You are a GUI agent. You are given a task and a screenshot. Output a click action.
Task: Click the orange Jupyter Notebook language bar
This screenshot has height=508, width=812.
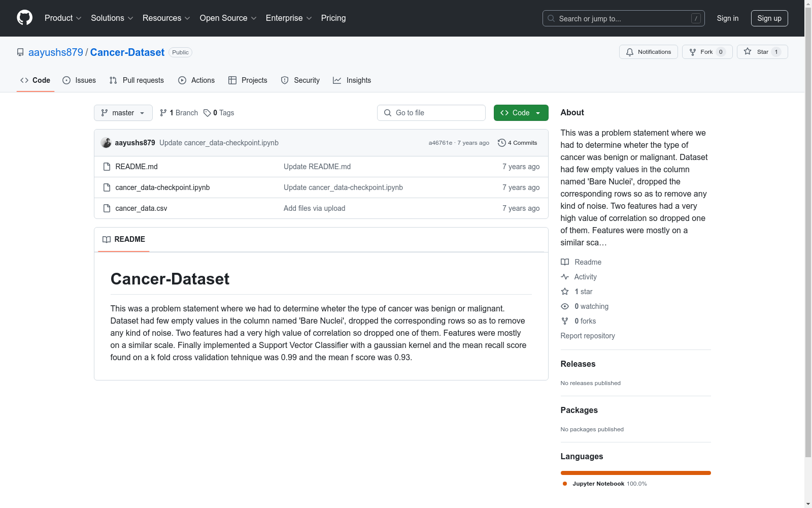pos(636,473)
